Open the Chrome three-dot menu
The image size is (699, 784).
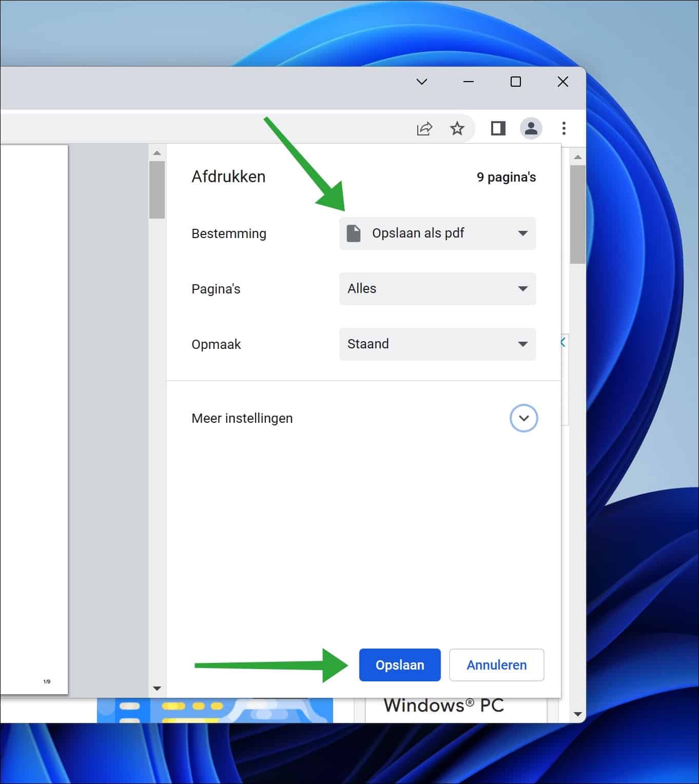(563, 128)
